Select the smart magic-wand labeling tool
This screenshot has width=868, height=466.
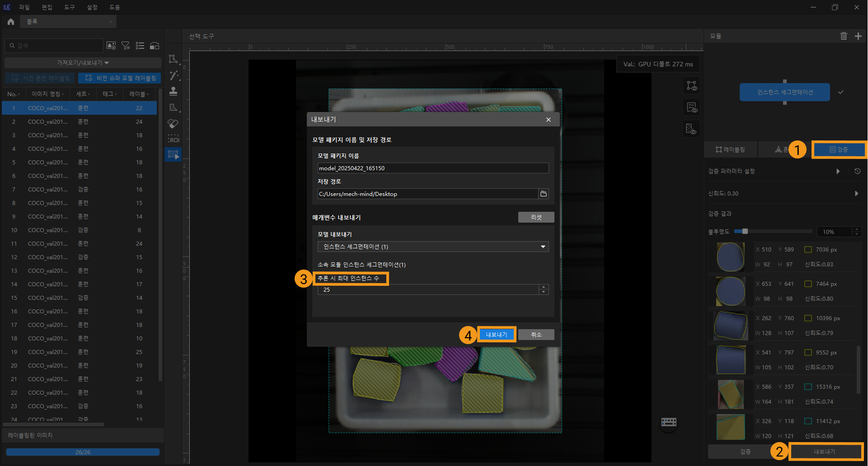(174, 75)
